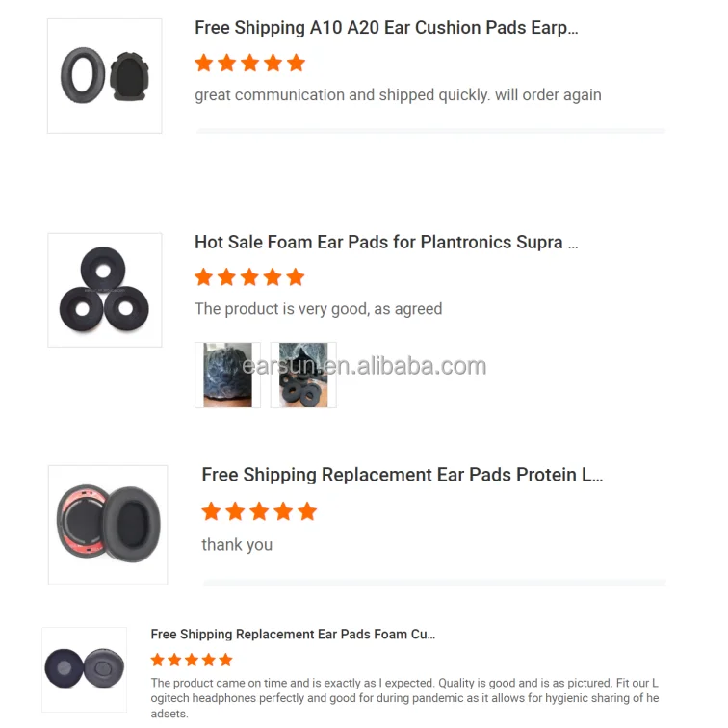Click Free Shipping Replacement Ear Pads Foam title

pyautogui.click(x=293, y=635)
